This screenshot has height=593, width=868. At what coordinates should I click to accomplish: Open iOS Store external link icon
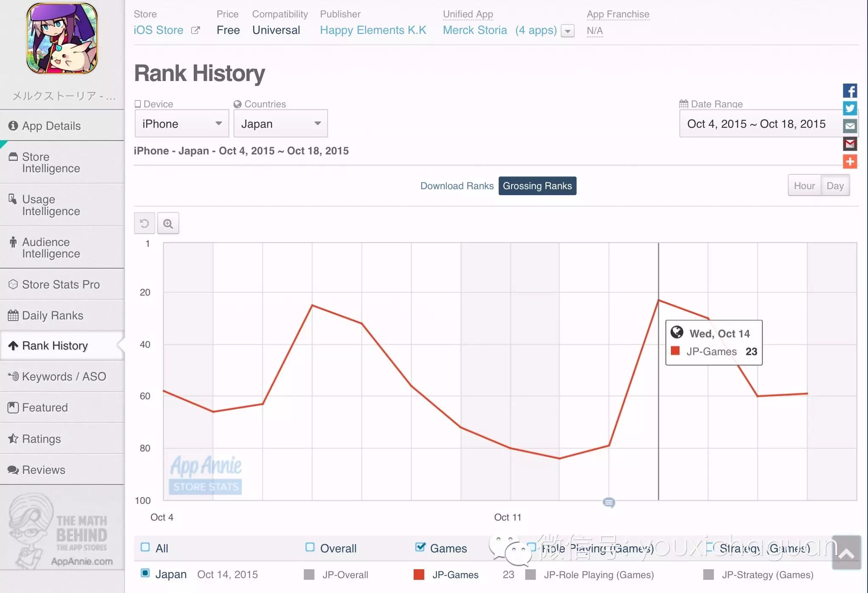pos(195,31)
